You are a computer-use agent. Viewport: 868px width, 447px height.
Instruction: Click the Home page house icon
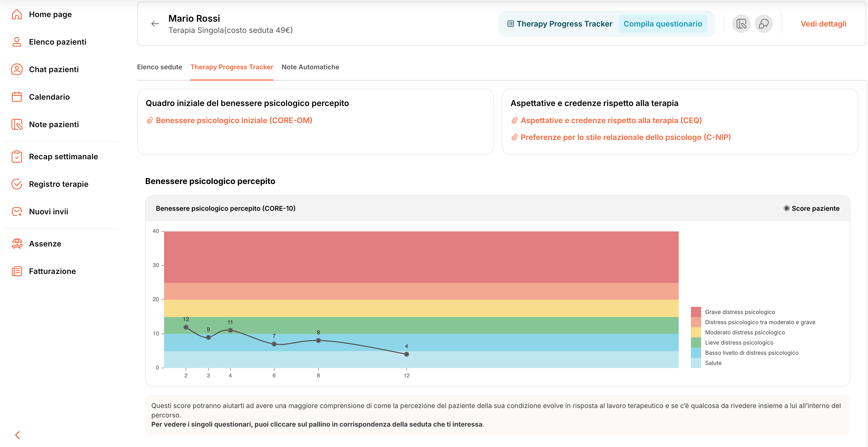coord(17,15)
